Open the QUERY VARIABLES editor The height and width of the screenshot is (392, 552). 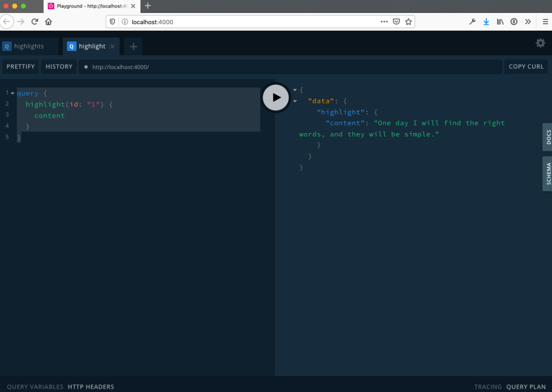[35, 387]
